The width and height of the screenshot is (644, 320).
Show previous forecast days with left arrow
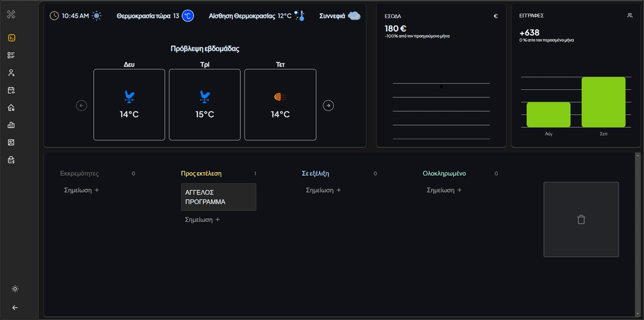click(82, 105)
